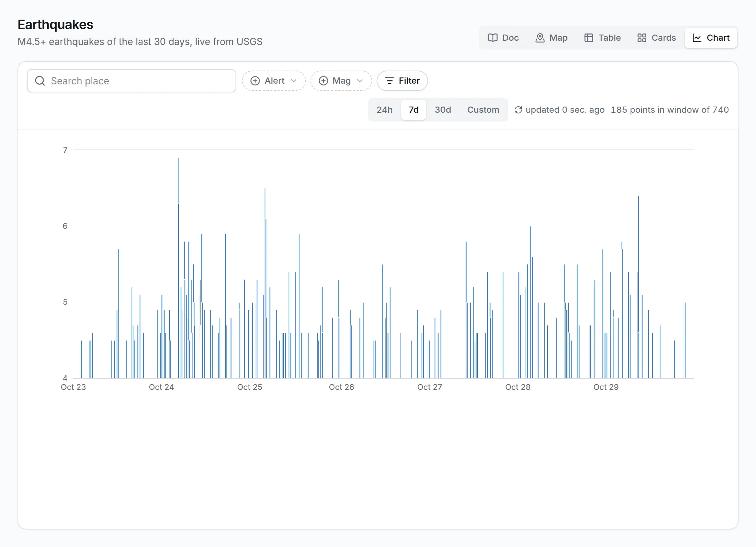Click the Oct 28 axis label
The height and width of the screenshot is (547, 756).
(x=518, y=387)
